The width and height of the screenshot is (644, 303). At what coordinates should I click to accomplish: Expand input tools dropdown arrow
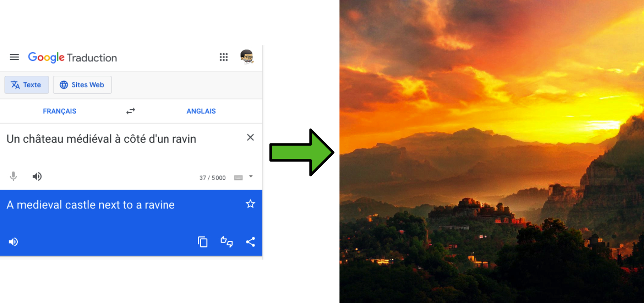tap(251, 176)
